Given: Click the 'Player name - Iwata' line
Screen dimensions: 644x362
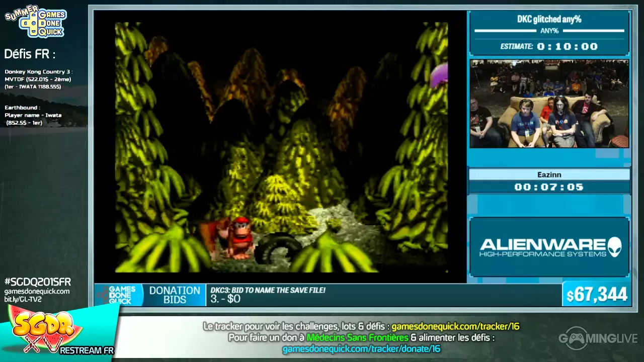Looking at the screenshot, I should 33,115.
